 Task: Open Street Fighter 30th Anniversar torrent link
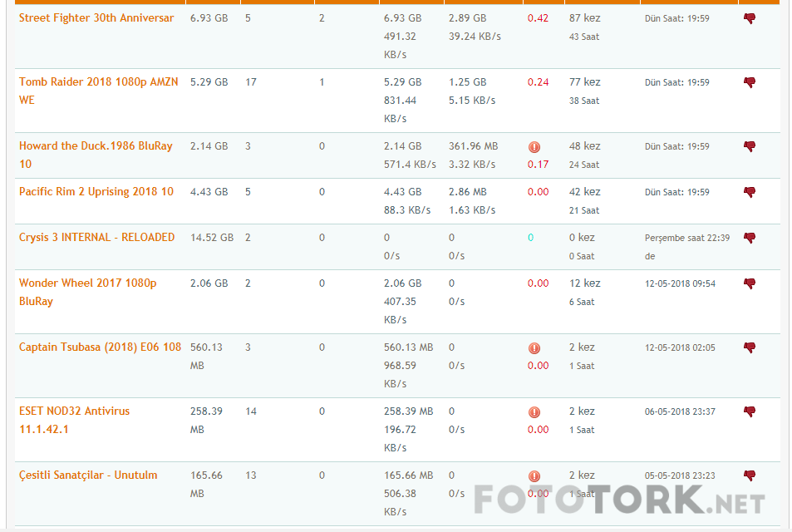point(96,17)
